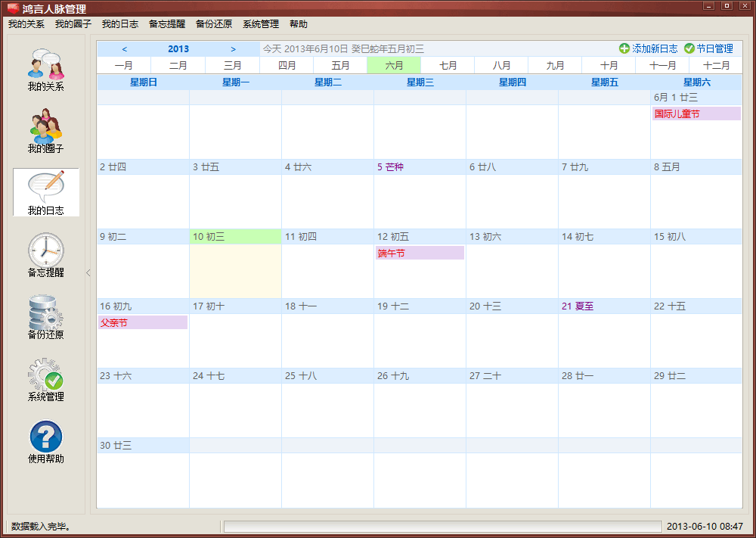Select date header 21 夏至
The height and width of the screenshot is (538, 756).
(604, 306)
